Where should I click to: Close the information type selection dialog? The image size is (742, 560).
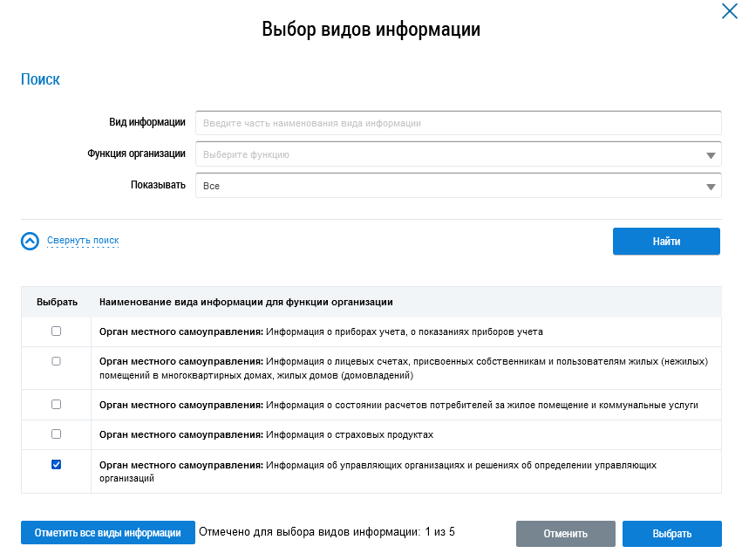point(729,11)
